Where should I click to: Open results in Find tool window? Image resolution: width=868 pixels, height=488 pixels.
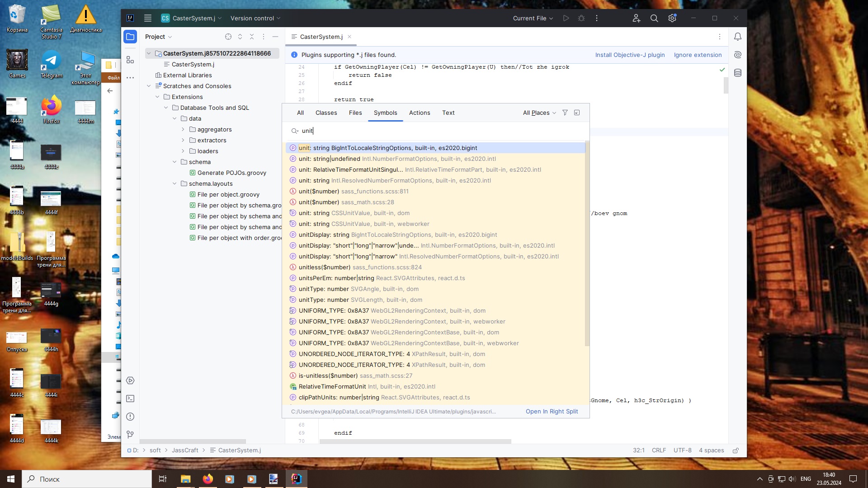(577, 113)
